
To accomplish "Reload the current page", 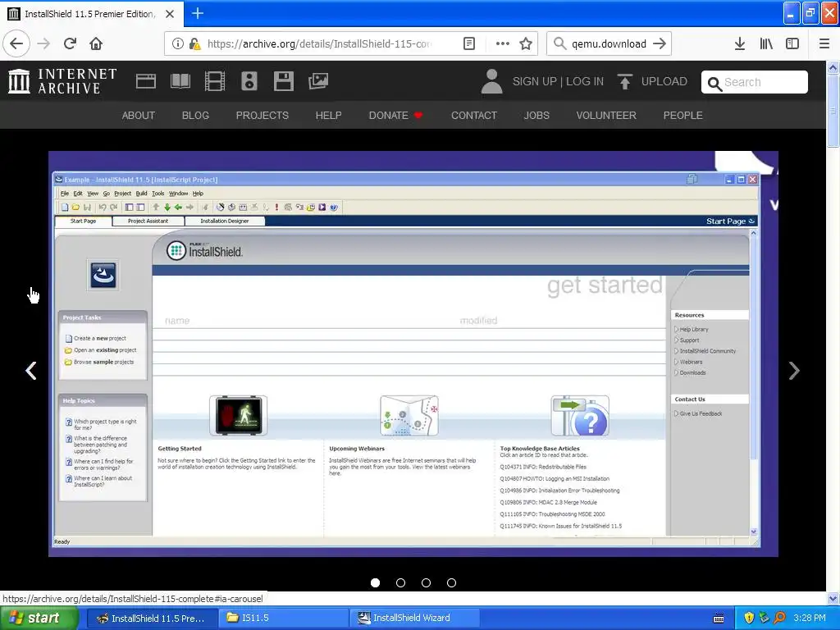I will click(70, 43).
